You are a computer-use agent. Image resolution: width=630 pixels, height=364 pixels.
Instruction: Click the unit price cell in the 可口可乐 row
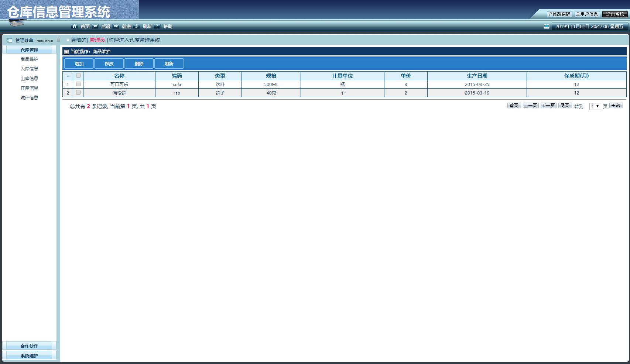point(406,84)
